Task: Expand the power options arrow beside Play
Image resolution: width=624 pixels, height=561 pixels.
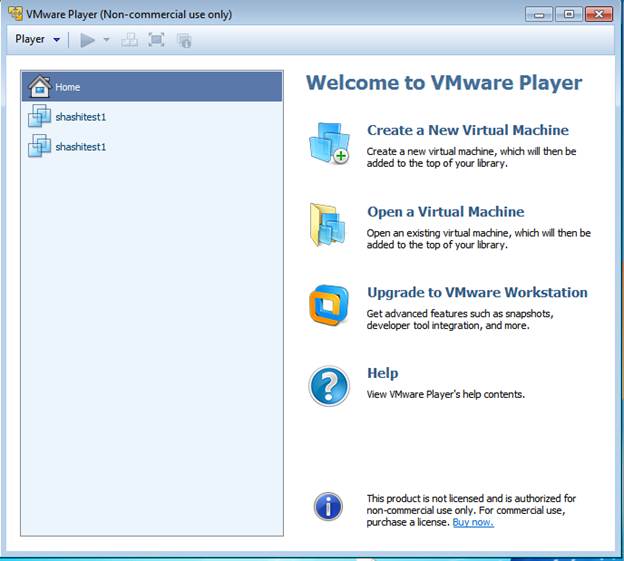Action: click(x=106, y=39)
